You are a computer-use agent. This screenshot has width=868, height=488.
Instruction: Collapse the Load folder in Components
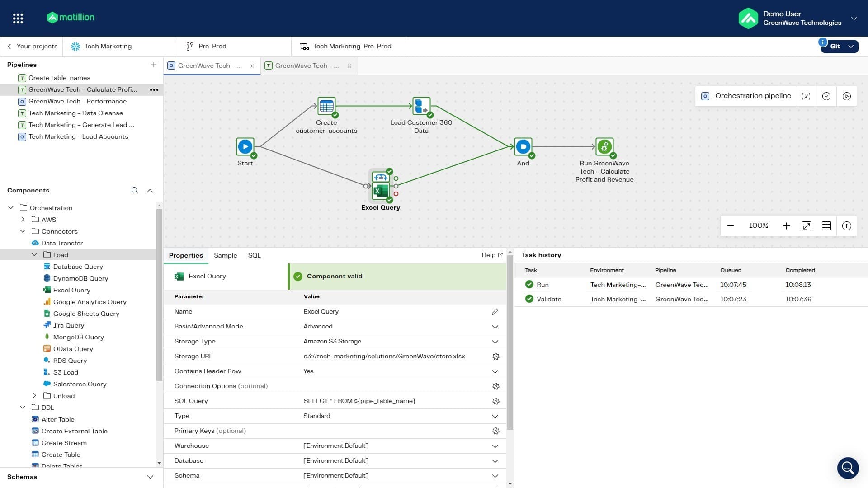pyautogui.click(x=34, y=254)
